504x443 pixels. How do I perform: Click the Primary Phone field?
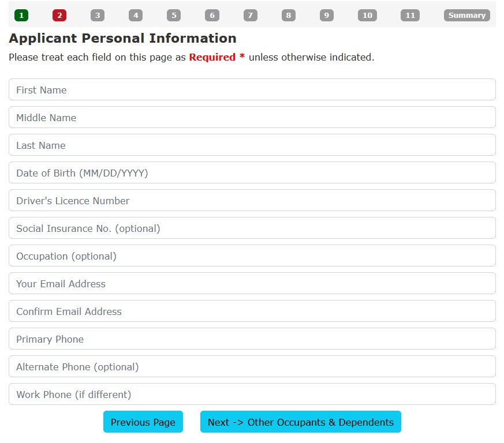(x=252, y=339)
